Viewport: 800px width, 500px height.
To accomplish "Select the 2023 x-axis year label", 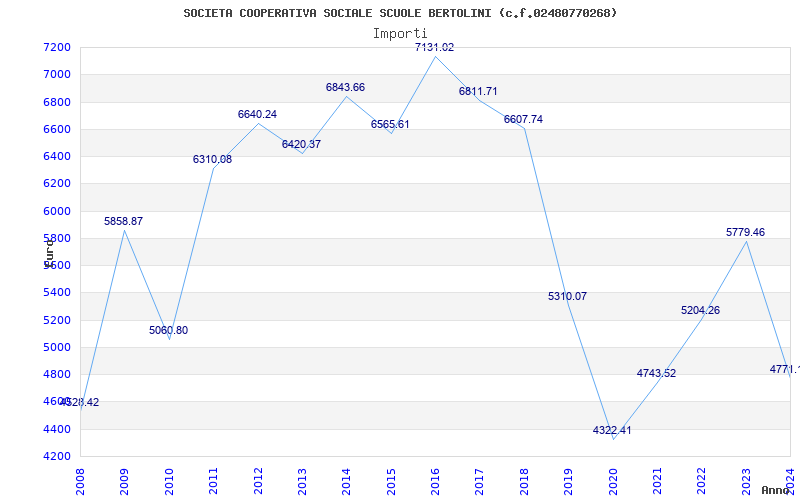I will (x=746, y=481).
